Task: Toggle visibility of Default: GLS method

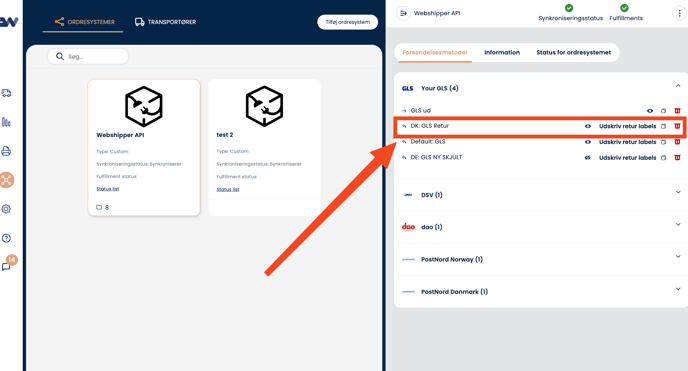Action: coord(588,142)
